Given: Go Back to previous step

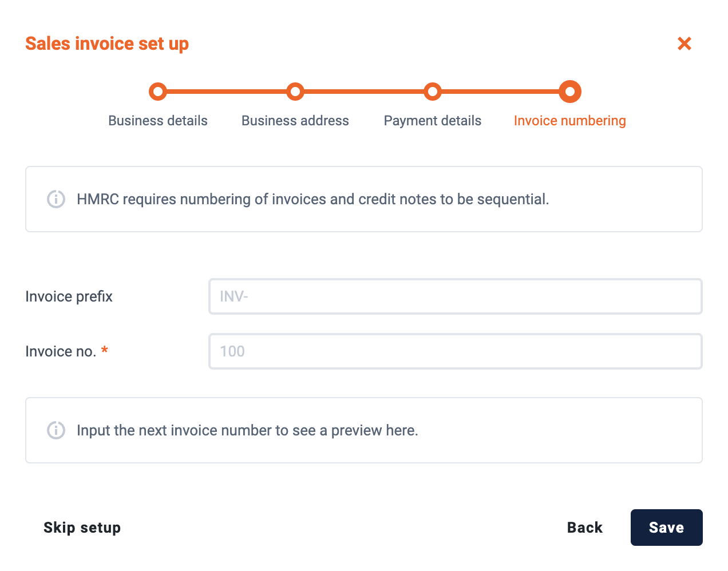Looking at the screenshot, I should click(x=585, y=528).
